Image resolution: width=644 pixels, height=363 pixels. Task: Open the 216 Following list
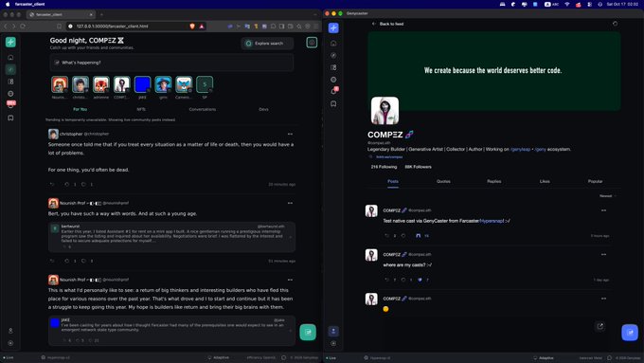point(384,167)
